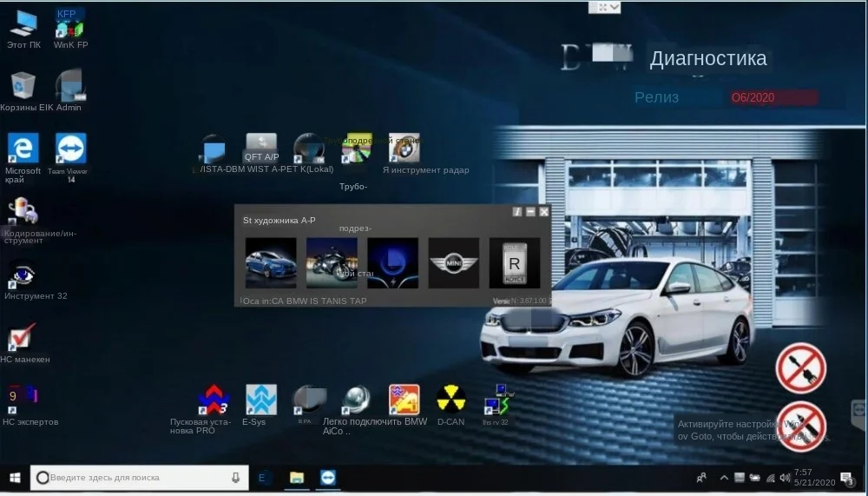Launch the E-Sys desktop shortcut
This screenshot has width=868, height=496.
pyautogui.click(x=260, y=400)
